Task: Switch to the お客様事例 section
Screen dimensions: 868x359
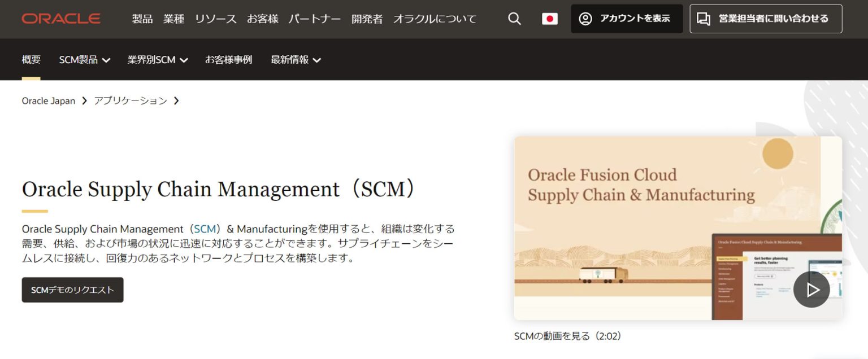Action: point(228,60)
